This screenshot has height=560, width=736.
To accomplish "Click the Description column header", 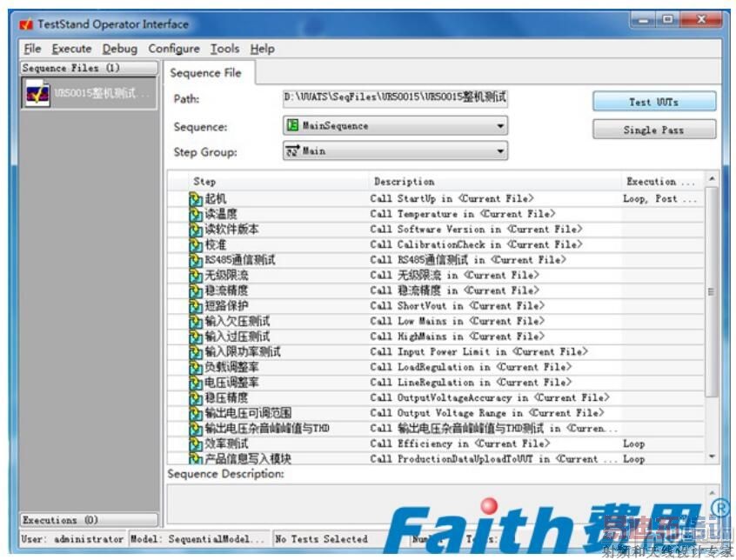I will click(x=495, y=182).
